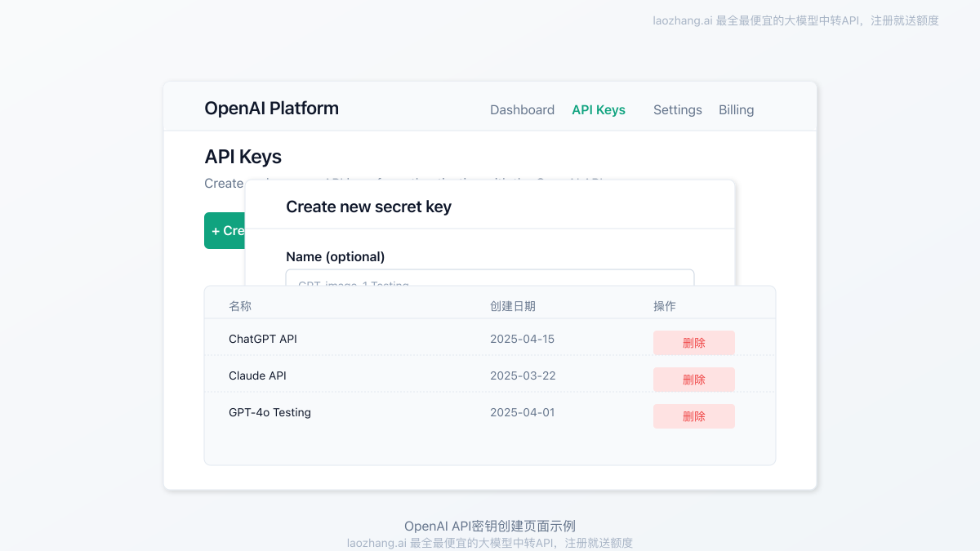Delete the Claude API key
Viewport: 980px width, 551px height.
pos(694,380)
